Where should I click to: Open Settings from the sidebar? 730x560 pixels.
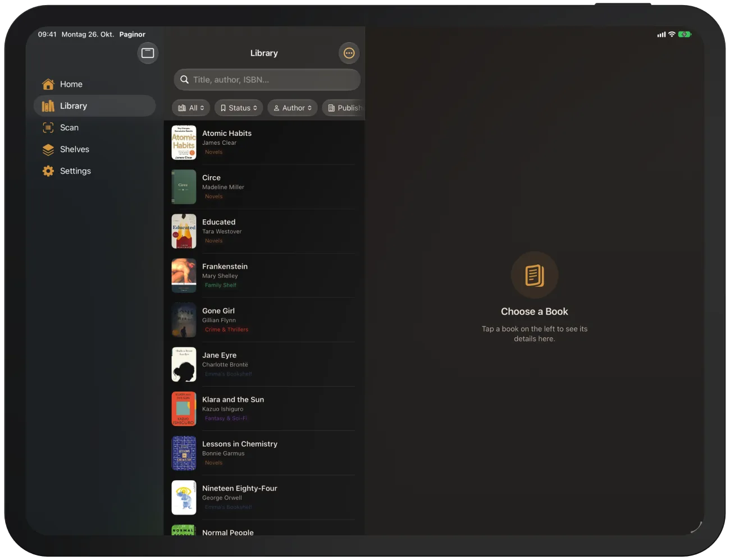94,171
